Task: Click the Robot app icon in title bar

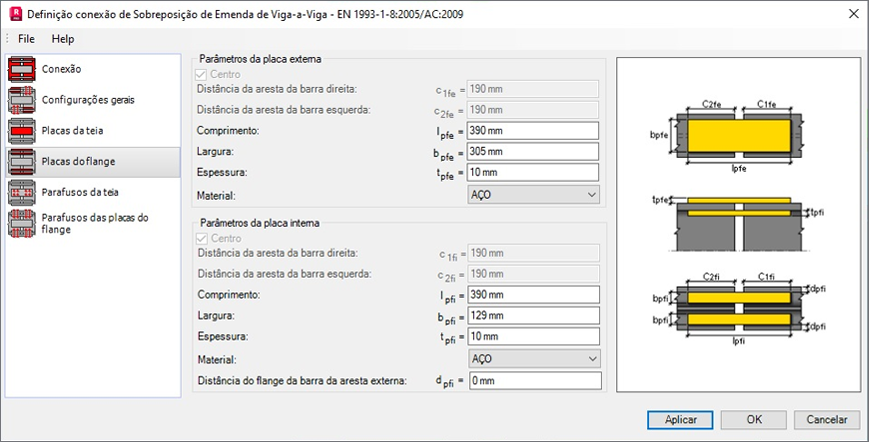Action: click(x=13, y=14)
